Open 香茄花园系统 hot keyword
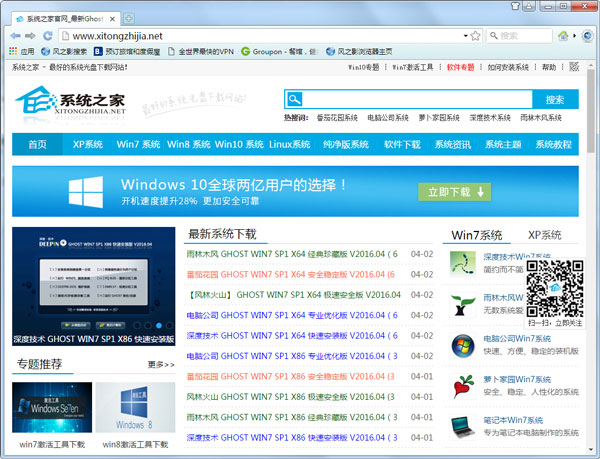This screenshot has width=600, height=459. pos(337,118)
